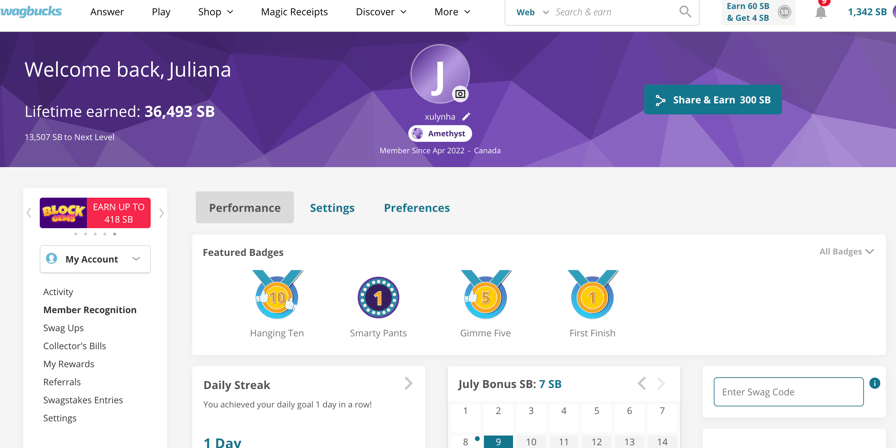Open Magic Receipts menu item
Screen dimensions: 896x448
[x=294, y=12]
